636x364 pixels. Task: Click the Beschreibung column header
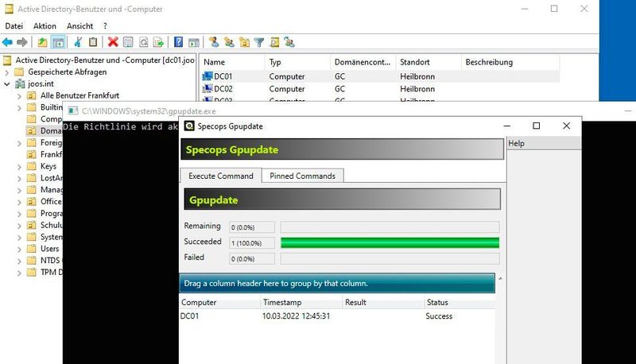(x=510, y=62)
